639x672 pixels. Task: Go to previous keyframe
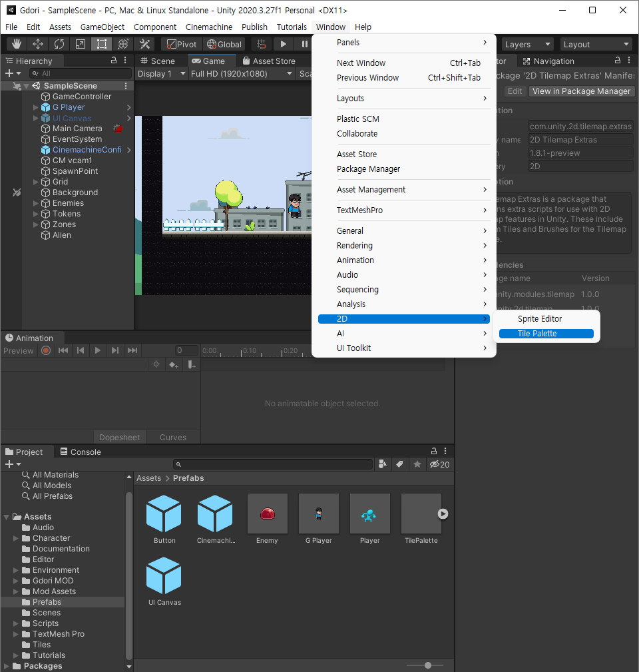(81, 350)
